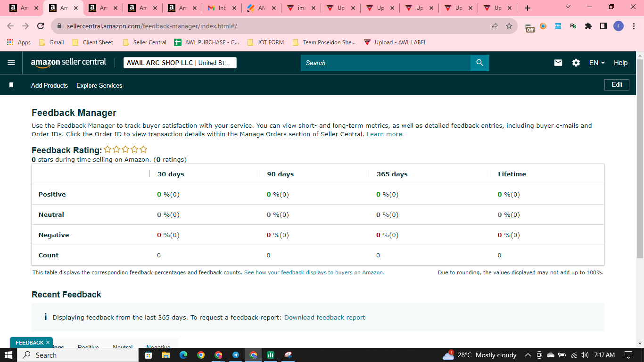Bookmark this page with the star
This screenshot has width=644, height=362.
pyautogui.click(x=509, y=26)
